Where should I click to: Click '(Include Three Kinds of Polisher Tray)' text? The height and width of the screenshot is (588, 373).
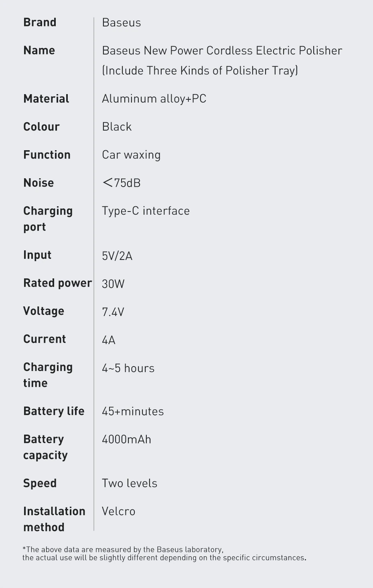point(200,71)
